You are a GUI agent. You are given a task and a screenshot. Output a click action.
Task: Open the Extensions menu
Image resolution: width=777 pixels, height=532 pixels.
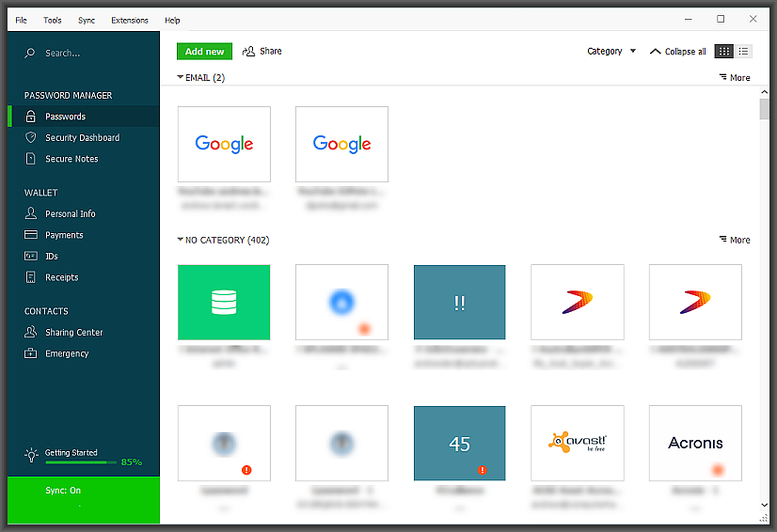(129, 20)
